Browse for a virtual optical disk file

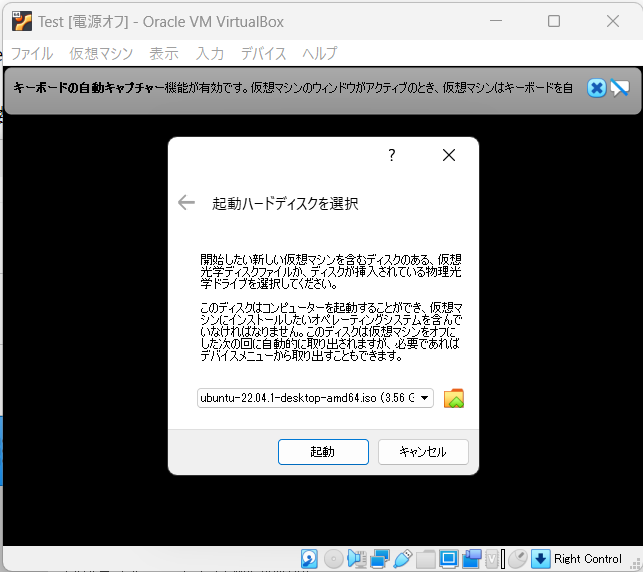tap(454, 398)
